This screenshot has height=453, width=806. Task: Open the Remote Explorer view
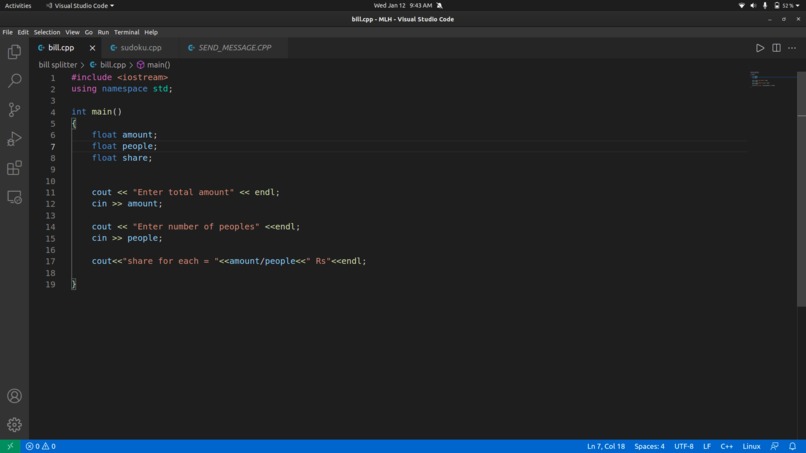(14, 197)
